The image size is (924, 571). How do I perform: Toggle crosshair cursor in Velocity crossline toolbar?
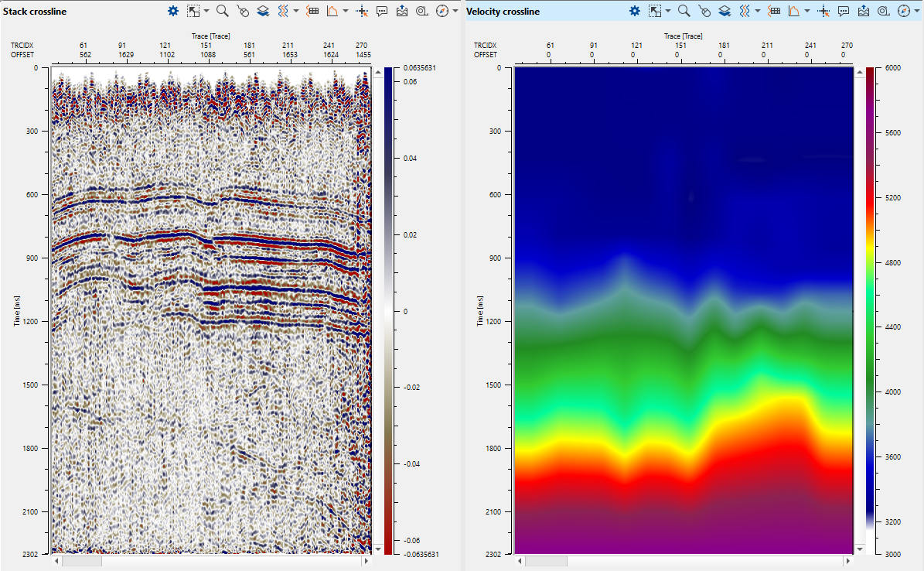click(x=823, y=11)
